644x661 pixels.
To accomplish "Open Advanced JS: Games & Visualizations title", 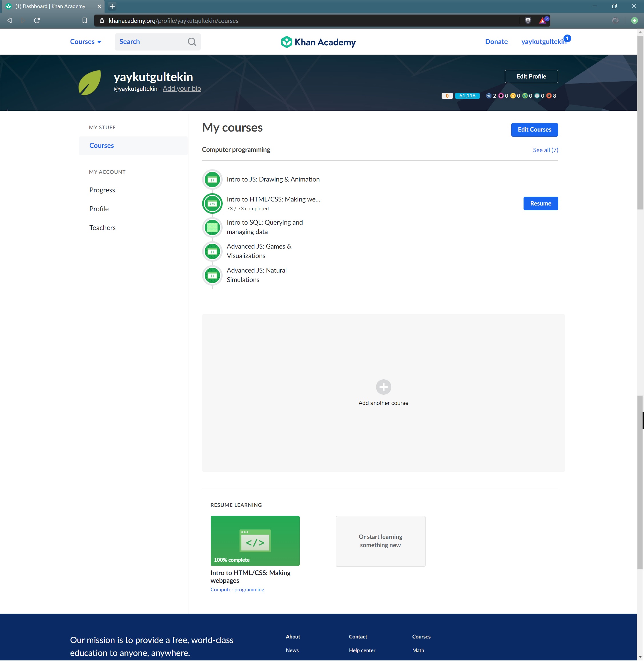I will pos(259,251).
